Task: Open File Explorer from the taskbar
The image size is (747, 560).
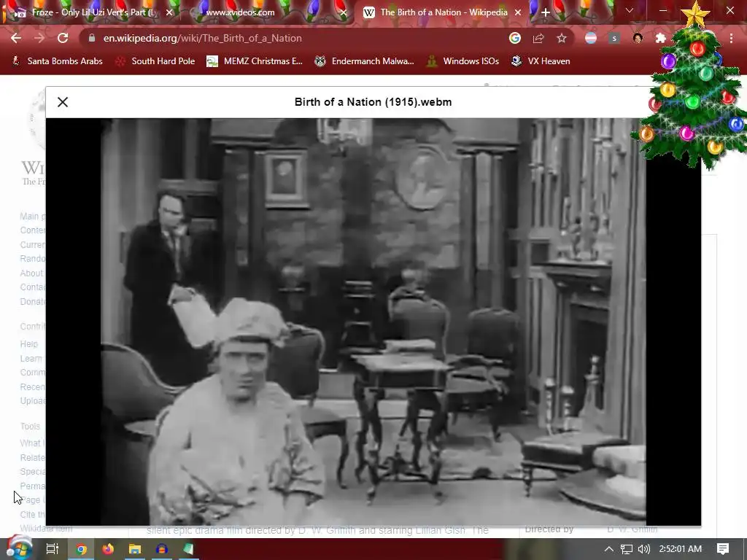Action: 135,549
